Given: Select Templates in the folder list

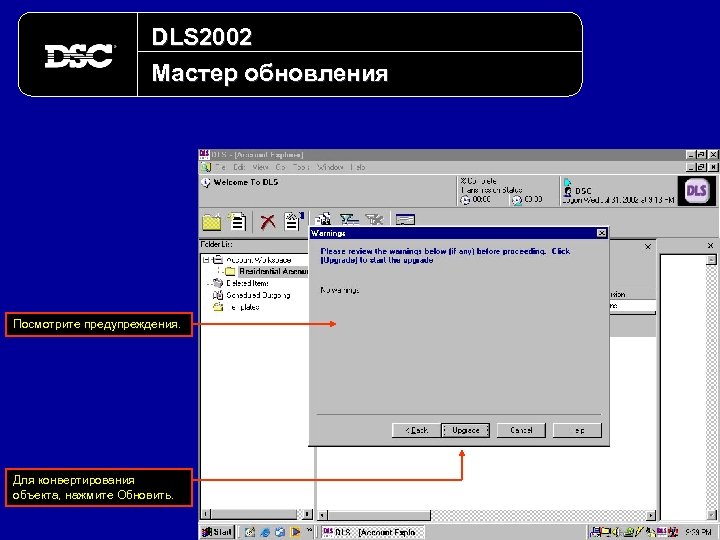Looking at the screenshot, I should [x=242, y=307].
